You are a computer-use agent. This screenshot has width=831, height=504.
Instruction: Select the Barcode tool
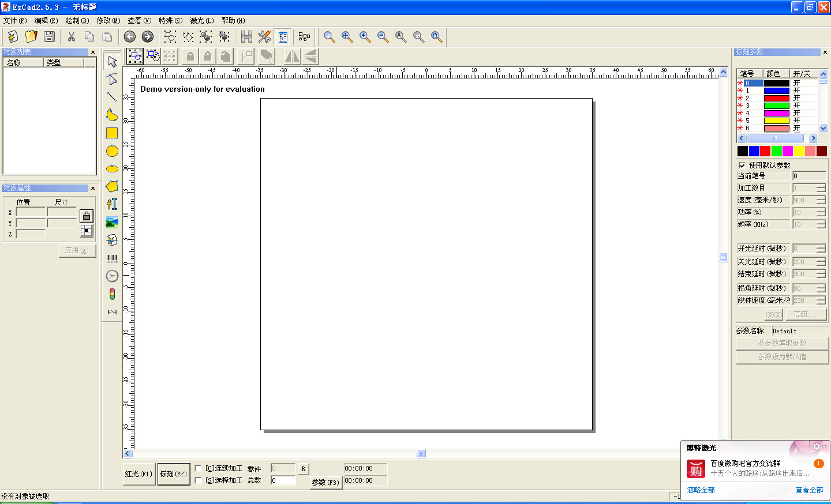pos(113,258)
